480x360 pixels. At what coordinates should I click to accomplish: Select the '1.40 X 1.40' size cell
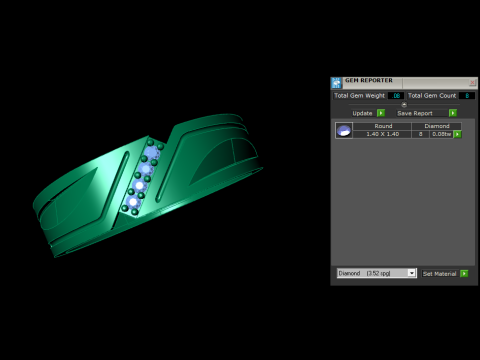[383, 134]
